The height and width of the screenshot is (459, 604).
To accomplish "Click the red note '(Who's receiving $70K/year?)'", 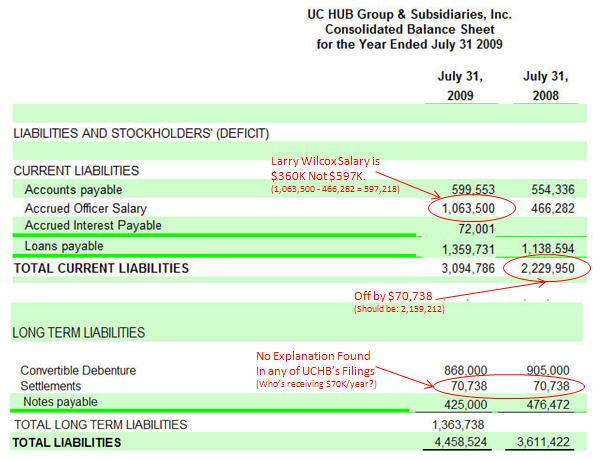I will click(x=316, y=384).
